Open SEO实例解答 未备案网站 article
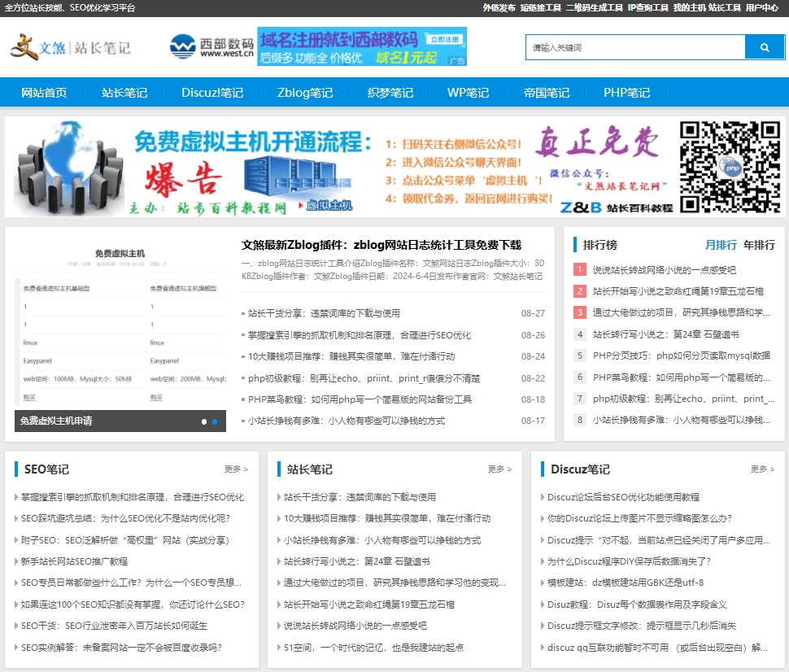789x672 pixels. coord(121,648)
